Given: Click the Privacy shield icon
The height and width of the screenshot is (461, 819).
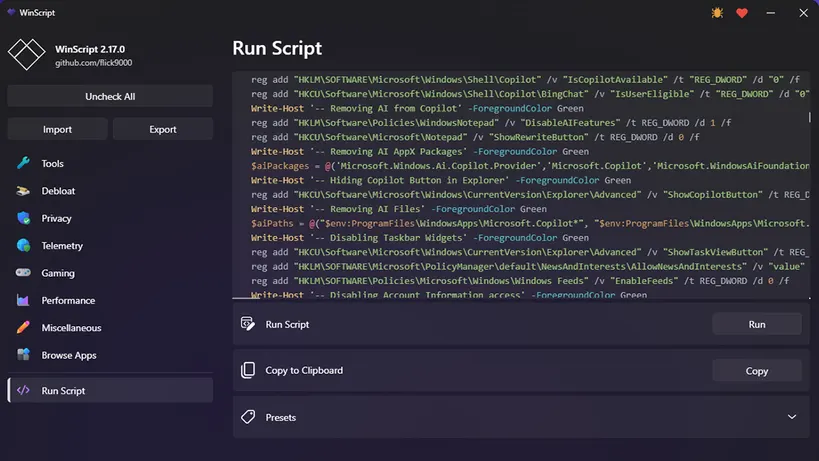Looking at the screenshot, I should (23, 218).
